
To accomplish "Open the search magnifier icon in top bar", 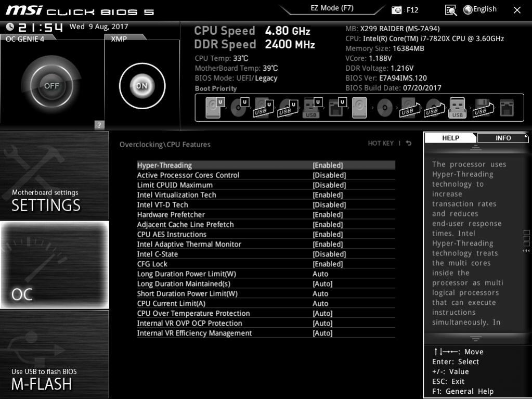I will (450, 10).
